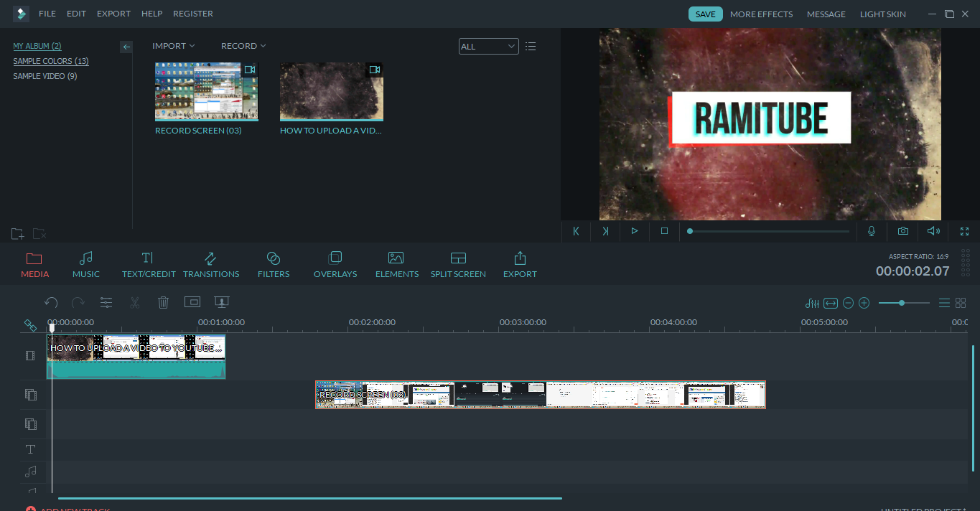Open the Edit menu
980x511 pixels.
[76, 14]
